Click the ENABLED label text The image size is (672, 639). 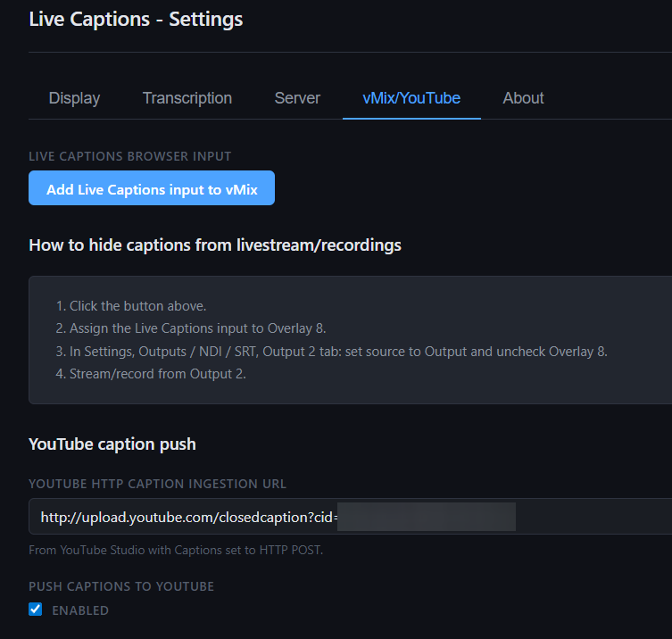click(80, 610)
